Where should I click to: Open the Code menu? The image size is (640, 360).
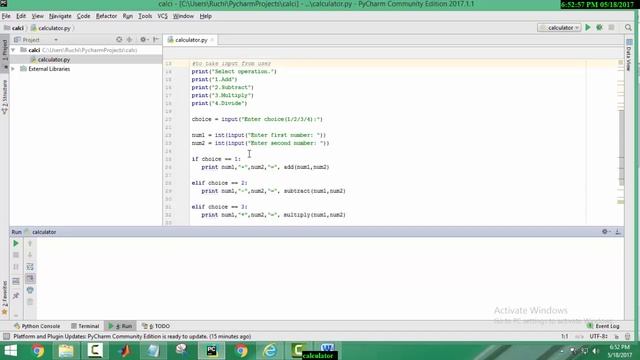[x=83, y=16]
